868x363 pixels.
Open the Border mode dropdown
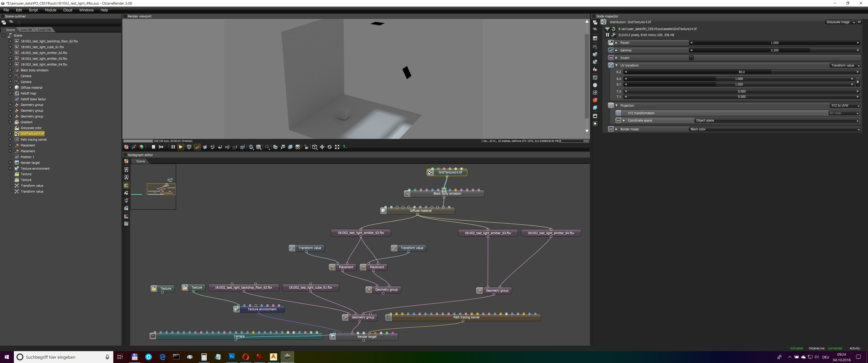[774, 129]
